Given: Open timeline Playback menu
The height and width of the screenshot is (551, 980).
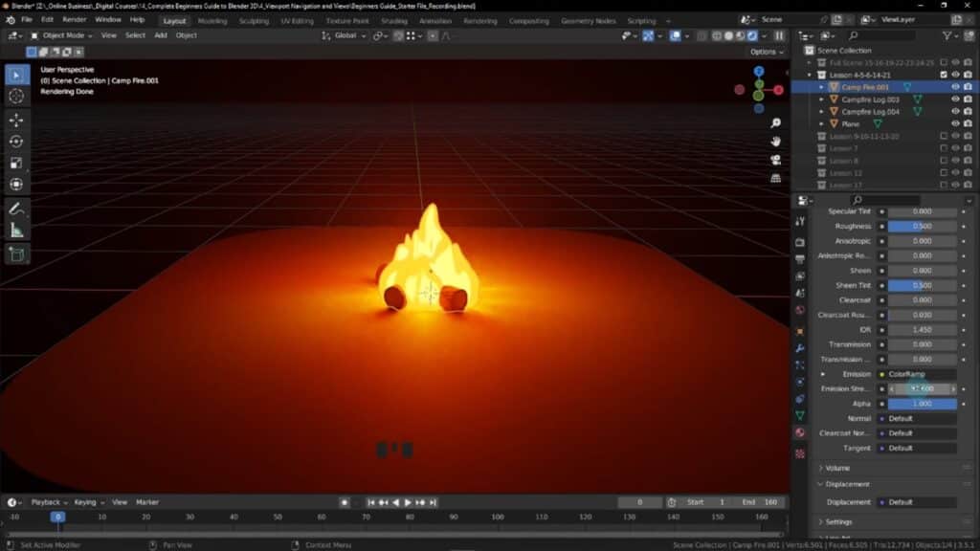Looking at the screenshot, I should pos(49,502).
